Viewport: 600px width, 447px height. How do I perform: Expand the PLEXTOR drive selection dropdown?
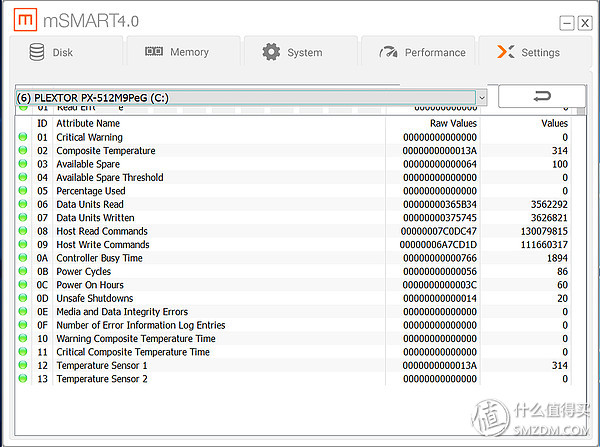click(482, 98)
